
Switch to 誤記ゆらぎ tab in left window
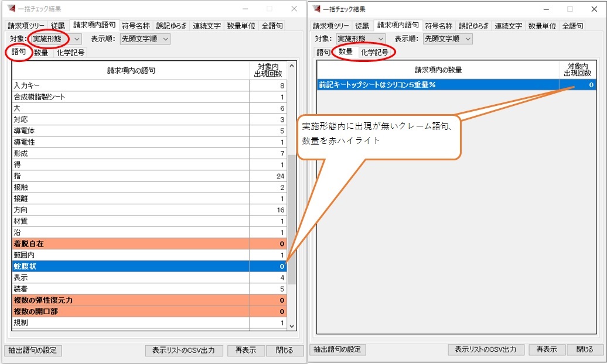171,26
